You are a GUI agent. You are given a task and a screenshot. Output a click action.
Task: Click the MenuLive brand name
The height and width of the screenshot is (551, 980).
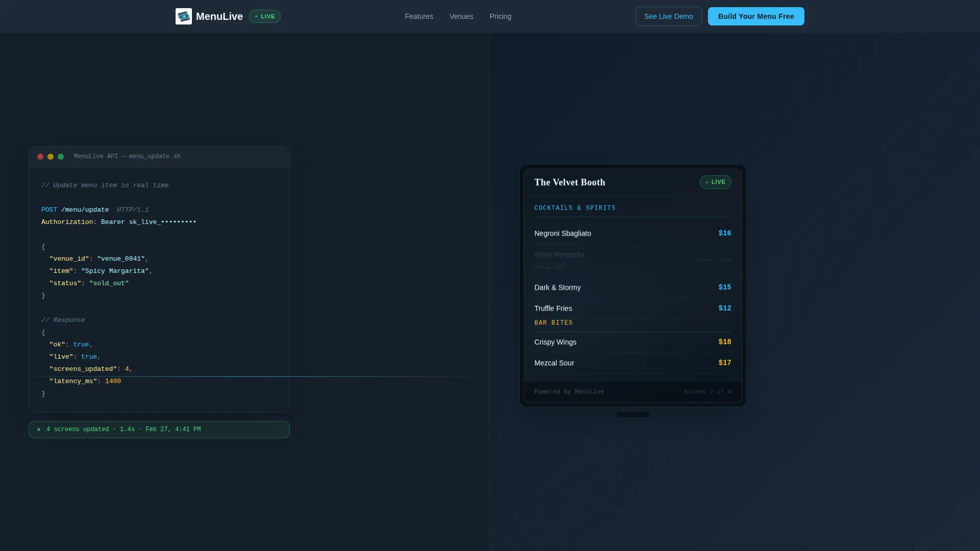[x=219, y=16]
